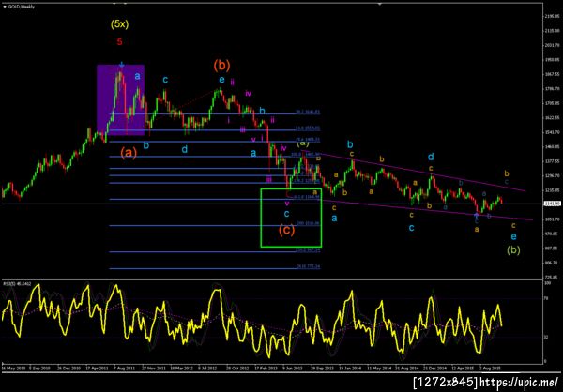Select the purple shaded rectangle object
Image resolution: width=563 pixels, height=392 pixels.
(120, 100)
